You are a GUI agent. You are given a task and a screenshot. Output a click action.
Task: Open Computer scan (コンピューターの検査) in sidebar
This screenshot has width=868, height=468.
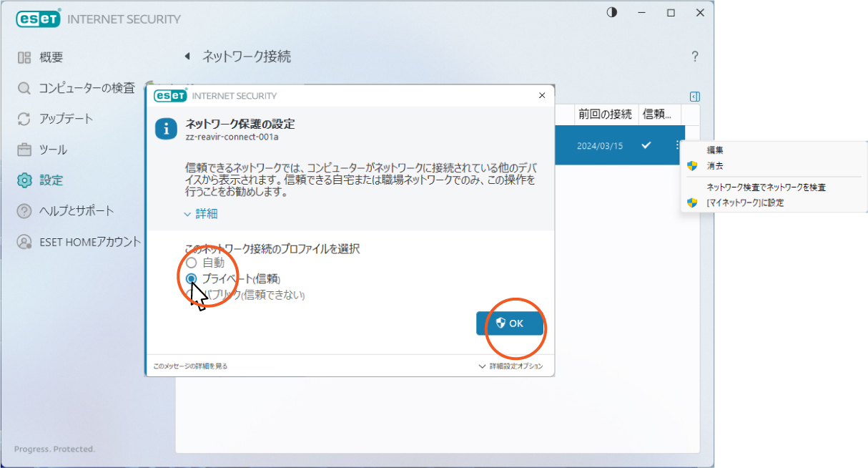[x=24, y=88]
